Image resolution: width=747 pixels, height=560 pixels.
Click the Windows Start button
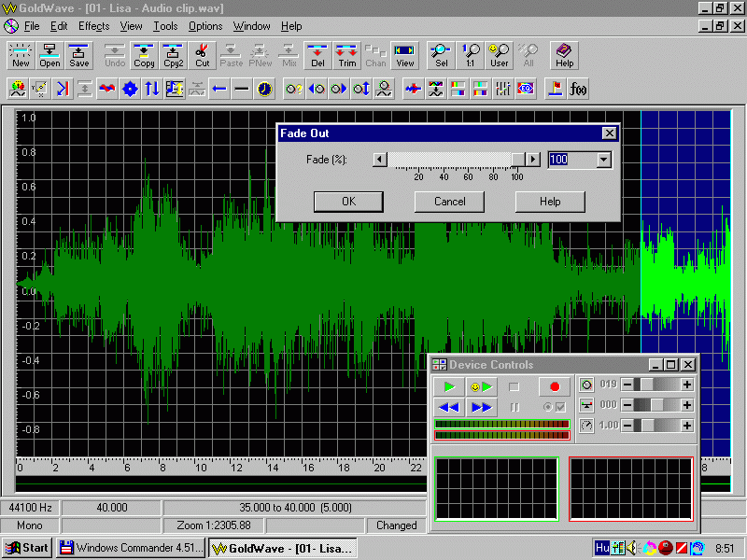(x=28, y=548)
